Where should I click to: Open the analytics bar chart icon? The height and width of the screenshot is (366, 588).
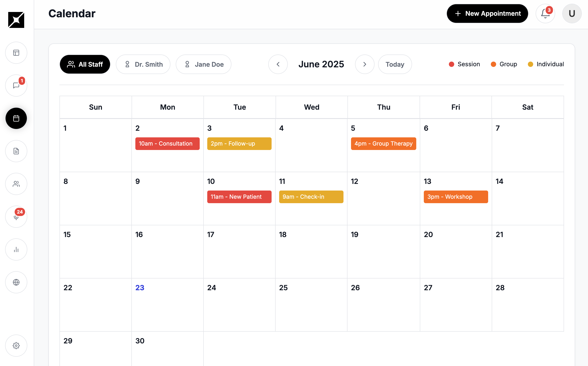point(16,249)
